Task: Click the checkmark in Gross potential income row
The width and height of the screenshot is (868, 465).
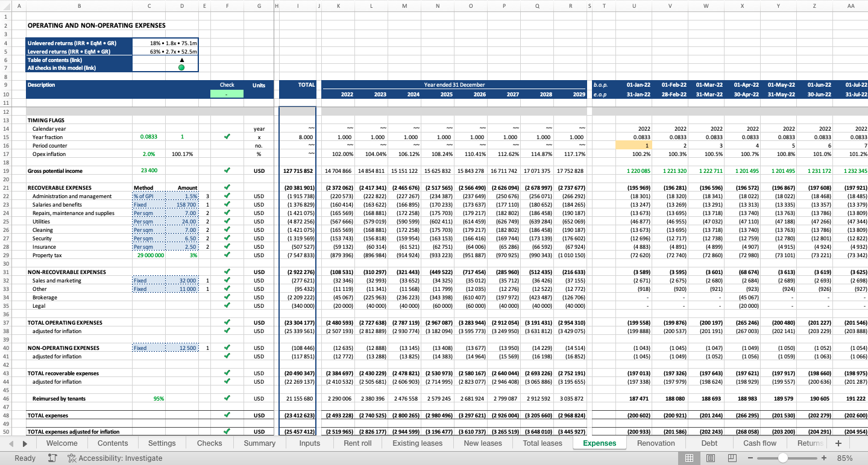Action: [227, 170]
